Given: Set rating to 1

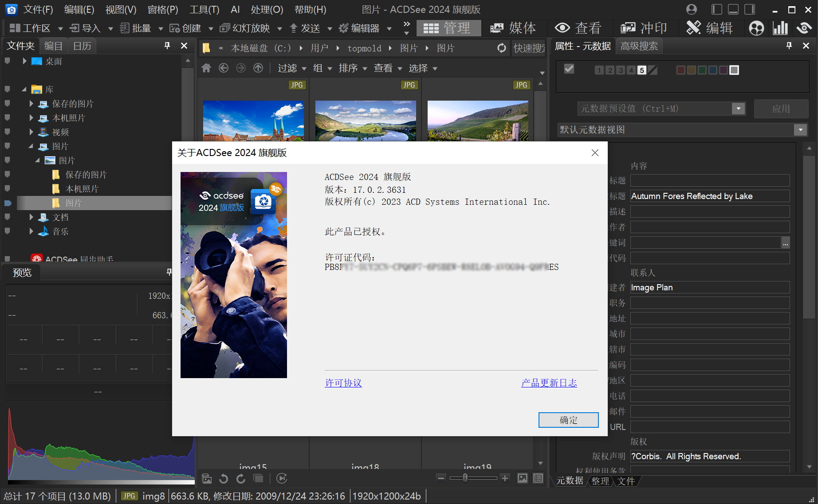Looking at the screenshot, I should 599,70.
